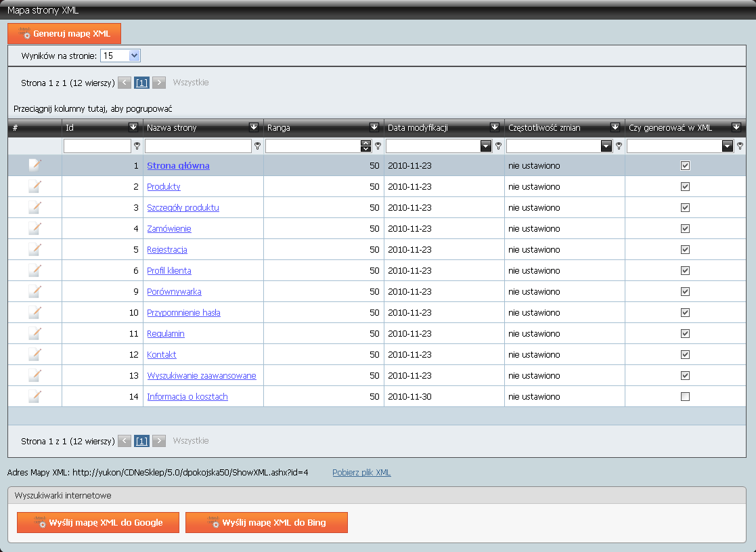Click filter funnel icon for Nazwa strony column
Screen dimensions: 756x552
coord(257,146)
